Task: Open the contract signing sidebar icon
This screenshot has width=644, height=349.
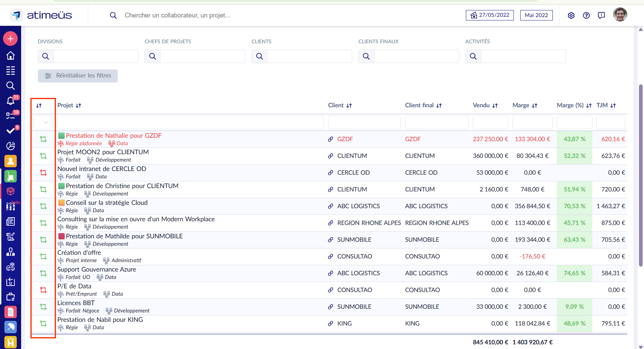Action: pos(10,236)
